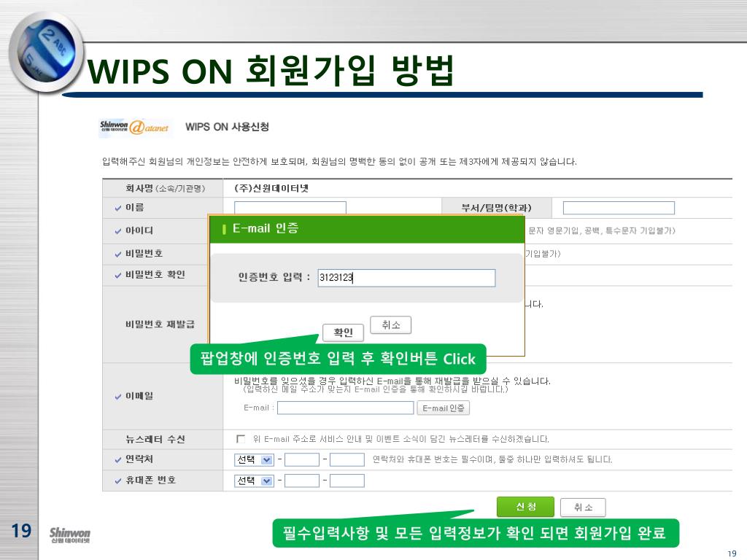Open the 휴대폰 번호 선택 dropdown
Image resolution: width=747 pixels, height=560 pixels.
tap(255, 481)
